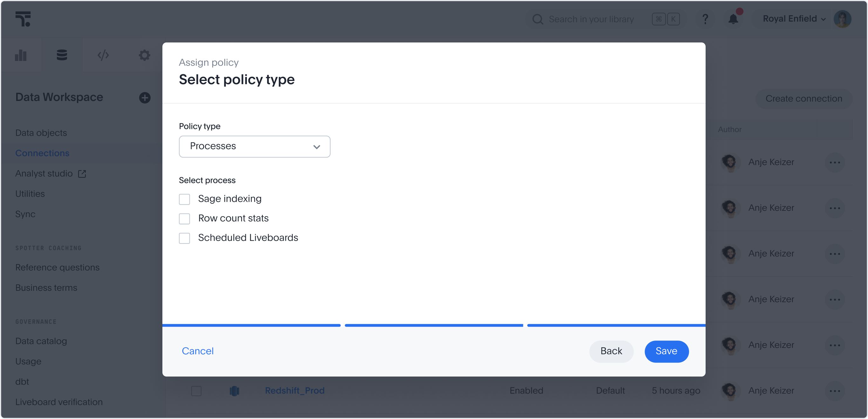The width and height of the screenshot is (868, 419).
Task: Click the Back button
Action: pos(611,351)
